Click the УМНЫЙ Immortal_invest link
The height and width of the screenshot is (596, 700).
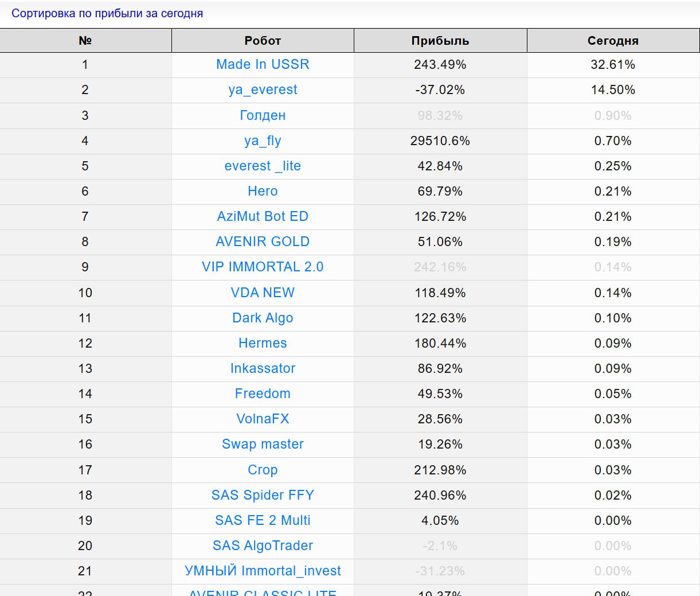(x=263, y=571)
